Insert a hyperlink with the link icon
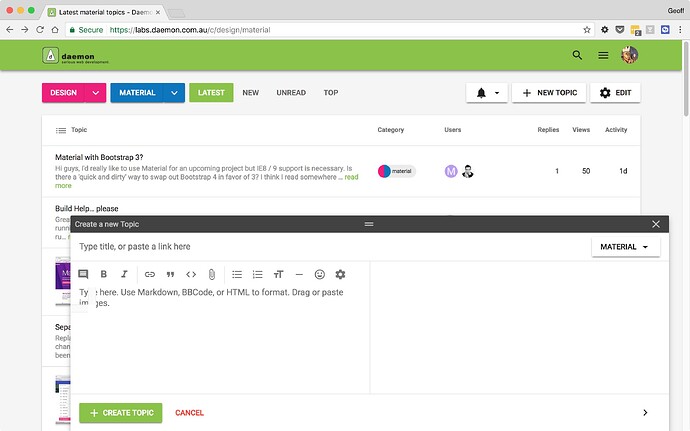Screen dimensions: 690x431 coord(150,274)
